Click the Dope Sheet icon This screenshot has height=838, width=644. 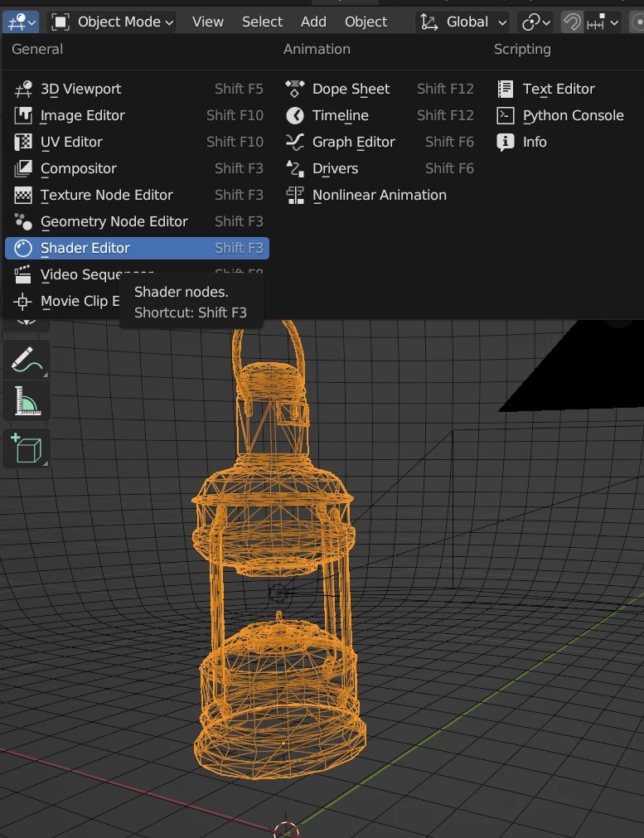click(295, 89)
